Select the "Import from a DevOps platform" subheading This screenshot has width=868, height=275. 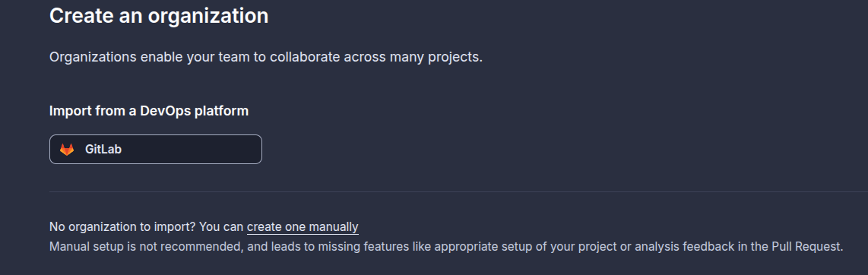pos(149,111)
